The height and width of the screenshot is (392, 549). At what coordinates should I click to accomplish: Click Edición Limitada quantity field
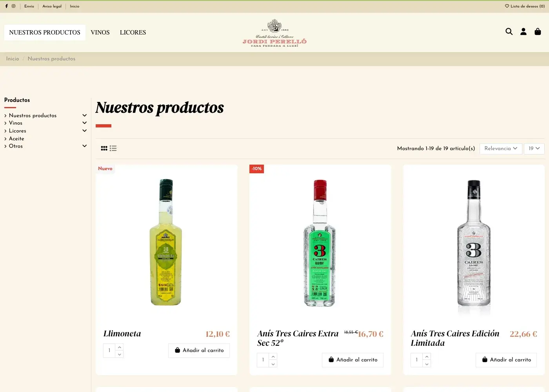click(x=417, y=360)
